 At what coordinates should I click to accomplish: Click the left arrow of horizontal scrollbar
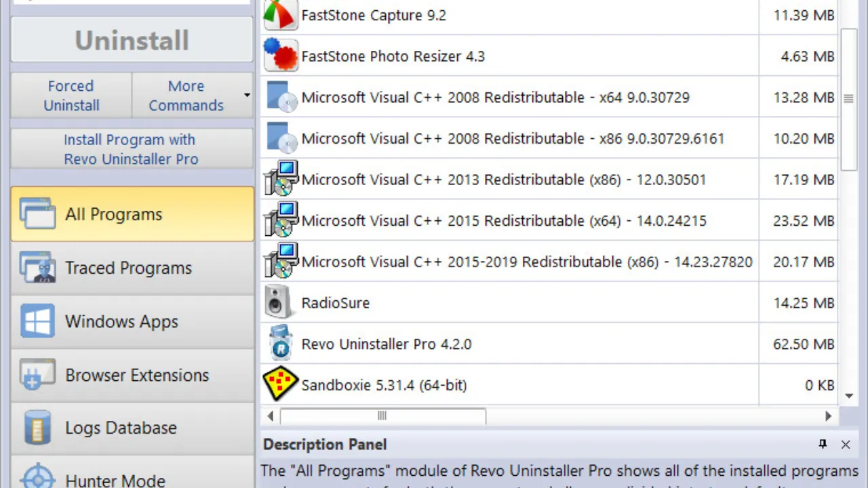[271, 415]
